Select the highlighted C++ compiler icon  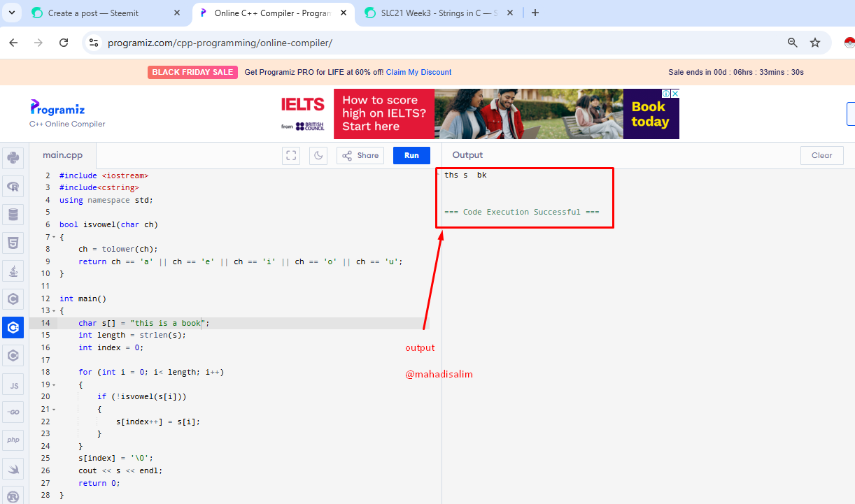(x=13, y=327)
